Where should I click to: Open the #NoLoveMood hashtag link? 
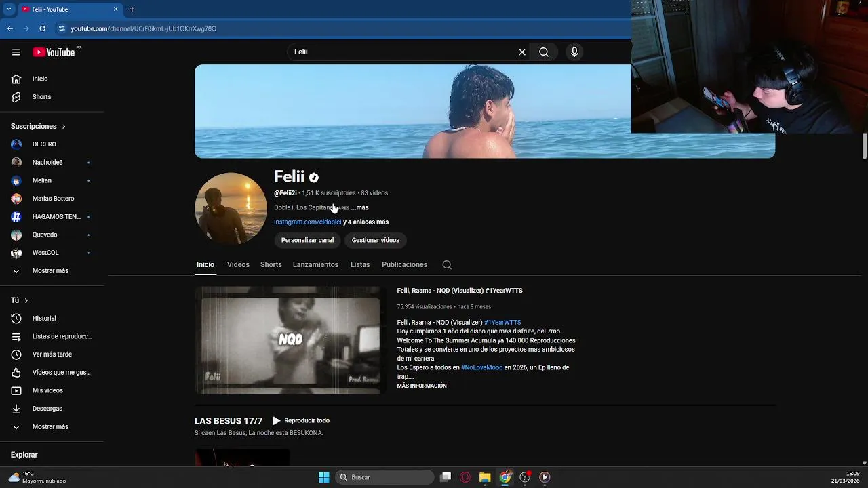pos(481,367)
